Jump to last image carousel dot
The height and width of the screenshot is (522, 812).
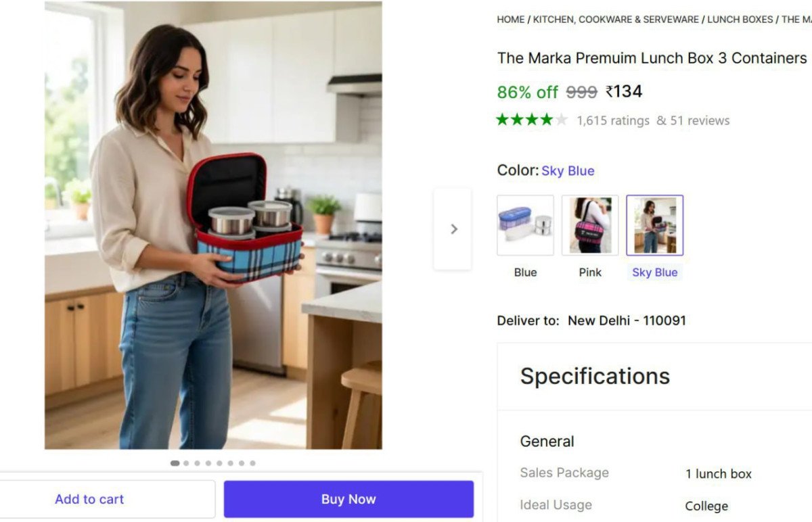252,463
